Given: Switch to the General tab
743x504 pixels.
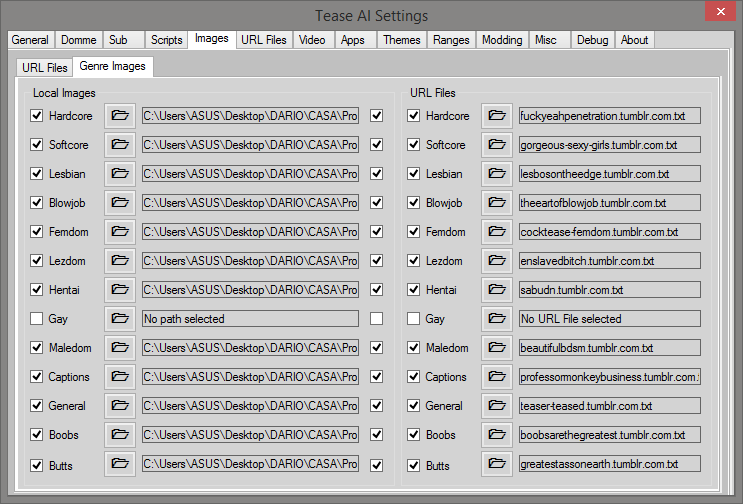Looking at the screenshot, I should pos(30,40).
